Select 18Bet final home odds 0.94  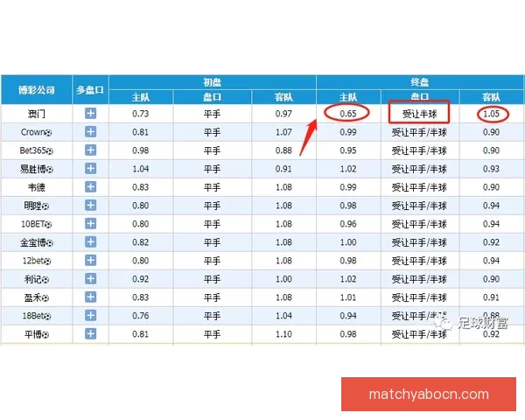(348, 316)
